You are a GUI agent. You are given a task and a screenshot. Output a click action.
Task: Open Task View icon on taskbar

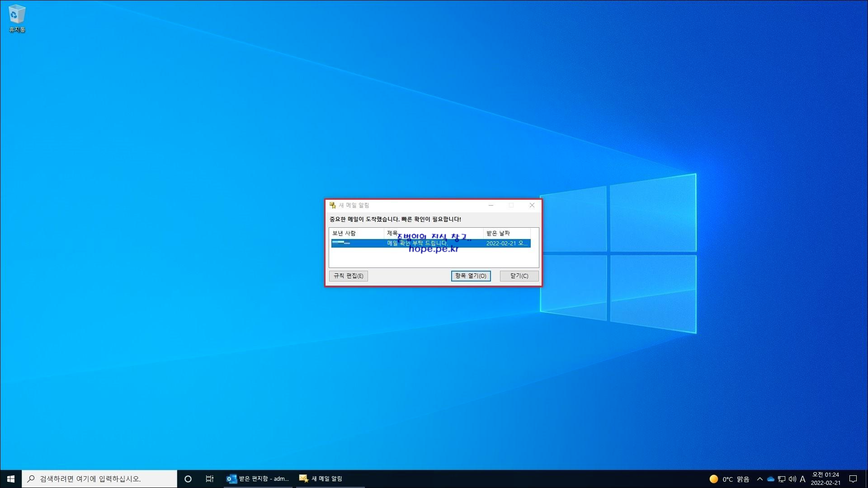pyautogui.click(x=209, y=479)
